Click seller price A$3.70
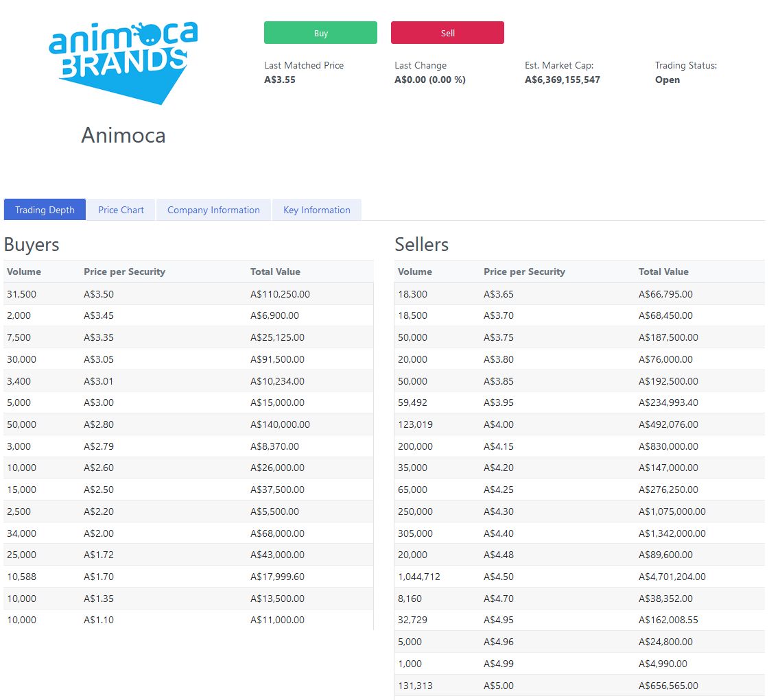This screenshot has width=769, height=700. (499, 315)
